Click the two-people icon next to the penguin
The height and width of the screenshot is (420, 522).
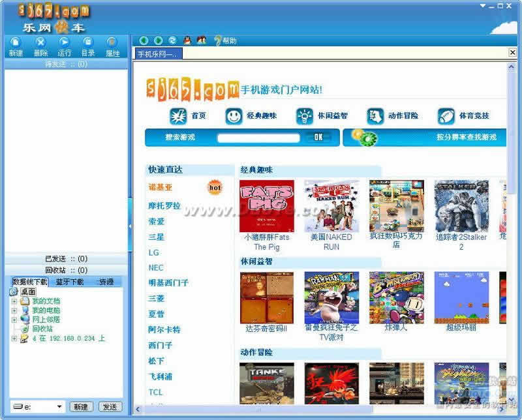click(202, 40)
